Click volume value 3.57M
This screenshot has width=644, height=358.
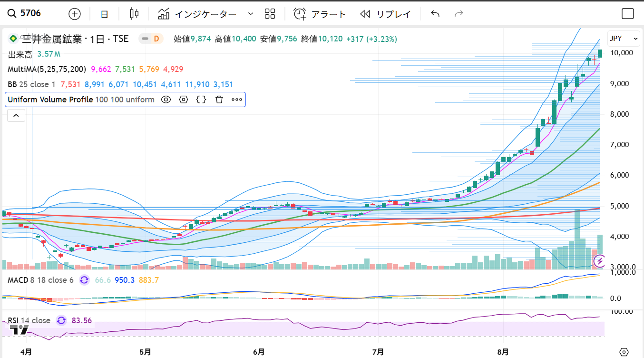coord(49,54)
